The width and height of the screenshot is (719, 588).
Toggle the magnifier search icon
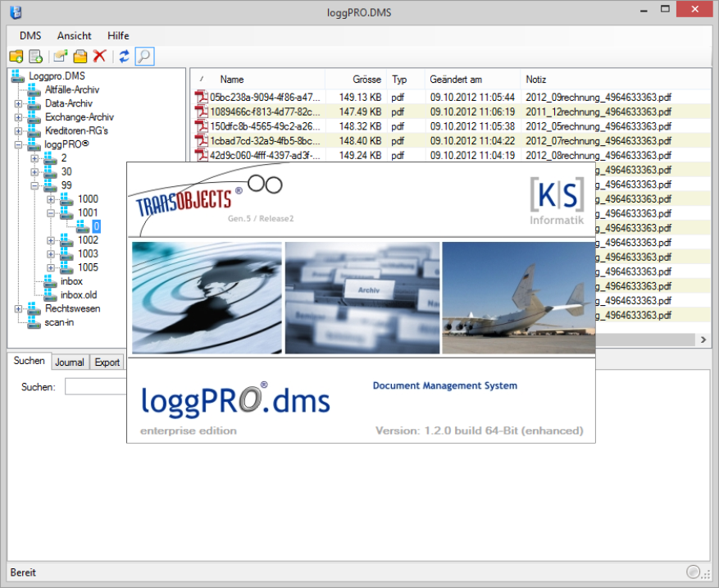(144, 57)
